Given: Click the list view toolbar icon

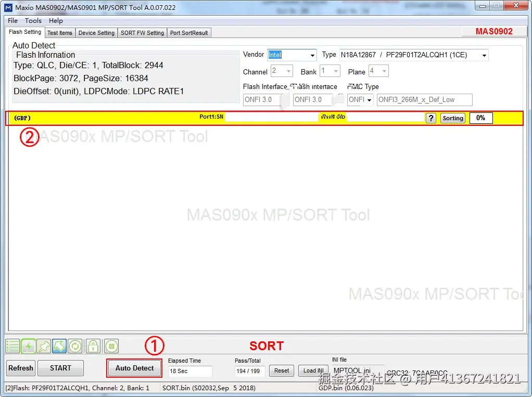Looking at the screenshot, I should click(x=12, y=346).
